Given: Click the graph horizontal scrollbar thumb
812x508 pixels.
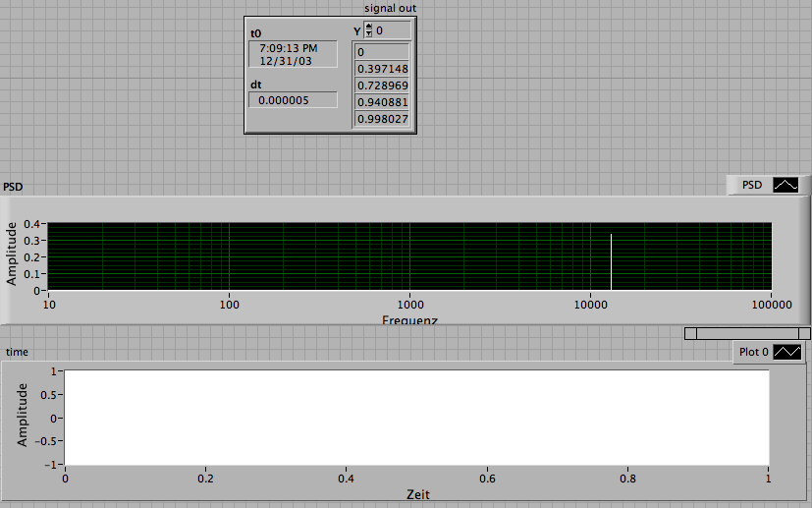Looking at the screenshot, I should 747,334.
